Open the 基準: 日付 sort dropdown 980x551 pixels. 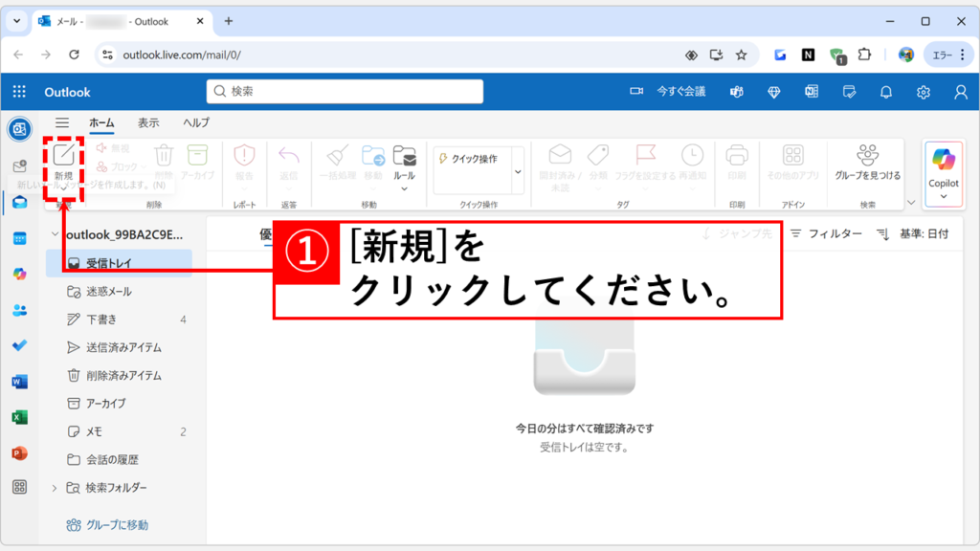click(x=913, y=233)
